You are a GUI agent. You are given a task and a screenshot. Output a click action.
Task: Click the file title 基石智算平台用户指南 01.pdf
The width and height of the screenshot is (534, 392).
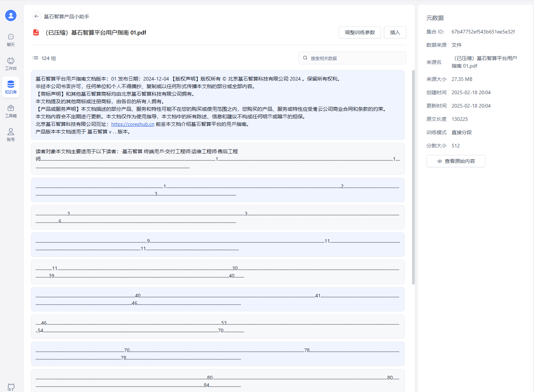(95, 32)
